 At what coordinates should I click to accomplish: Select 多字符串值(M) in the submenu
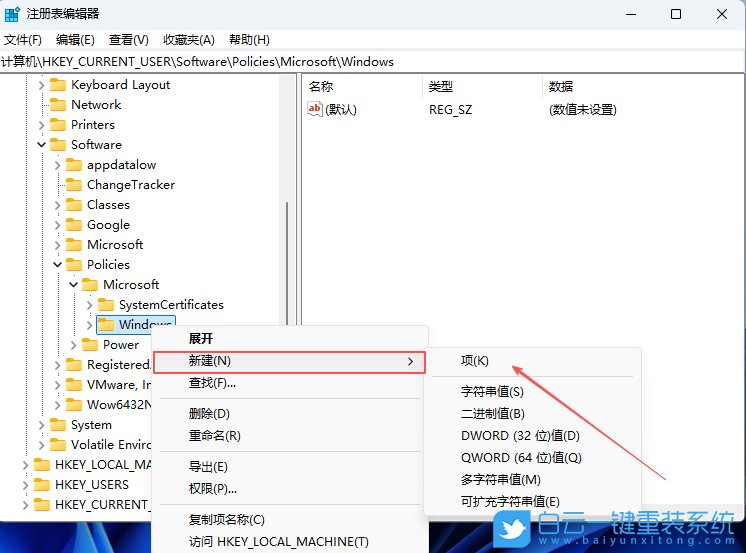pyautogui.click(x=532, y=479)
